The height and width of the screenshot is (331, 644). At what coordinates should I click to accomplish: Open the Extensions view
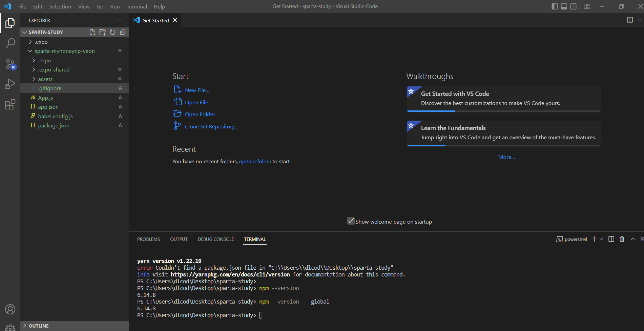pos(10,104)
